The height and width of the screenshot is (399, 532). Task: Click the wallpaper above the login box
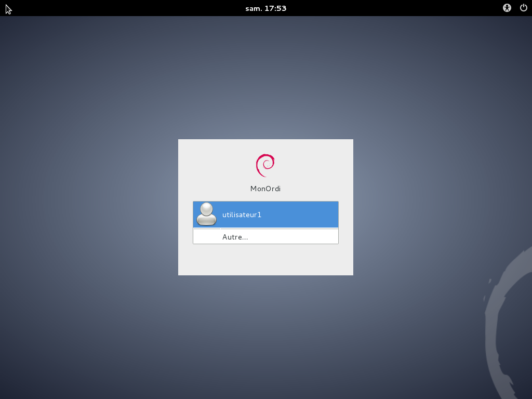[x=265, y=78]
